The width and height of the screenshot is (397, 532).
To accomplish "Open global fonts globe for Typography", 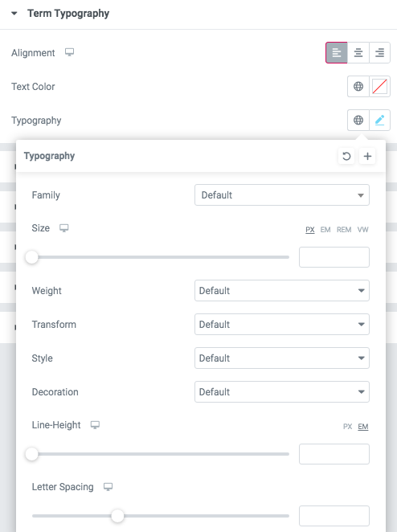I will [x=358, y=120].
